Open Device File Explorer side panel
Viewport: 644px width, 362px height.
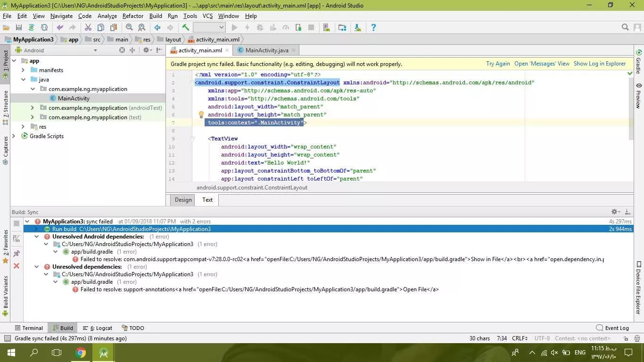pyautogui.click(x=638, y=288)
